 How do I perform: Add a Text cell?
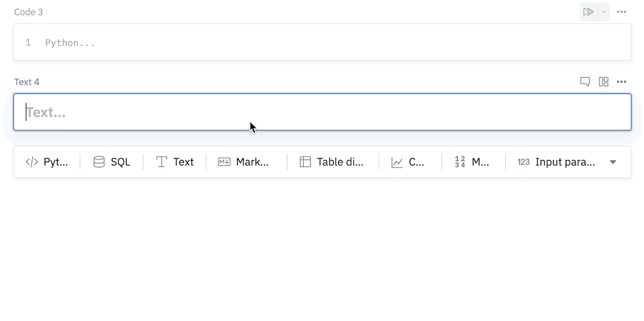point(174,162)
